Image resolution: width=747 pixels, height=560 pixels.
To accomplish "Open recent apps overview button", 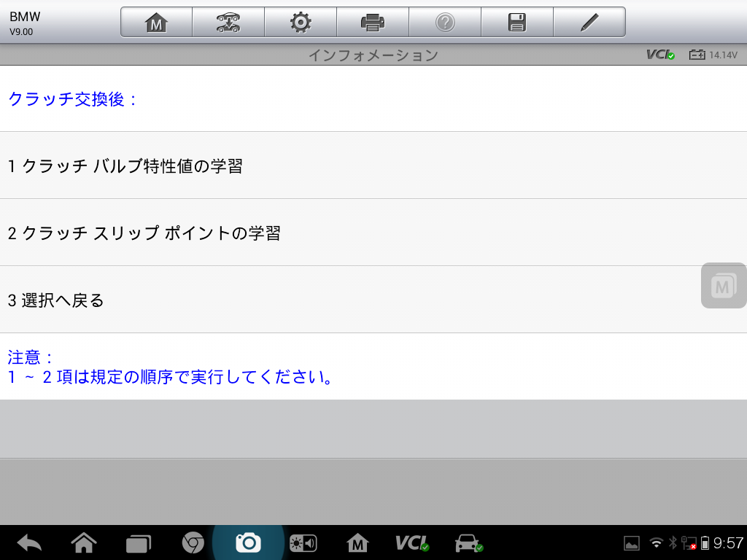I will pos(138,542).
